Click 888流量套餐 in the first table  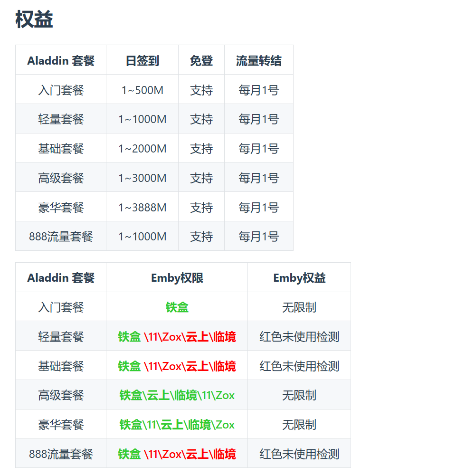pos(61,237)
